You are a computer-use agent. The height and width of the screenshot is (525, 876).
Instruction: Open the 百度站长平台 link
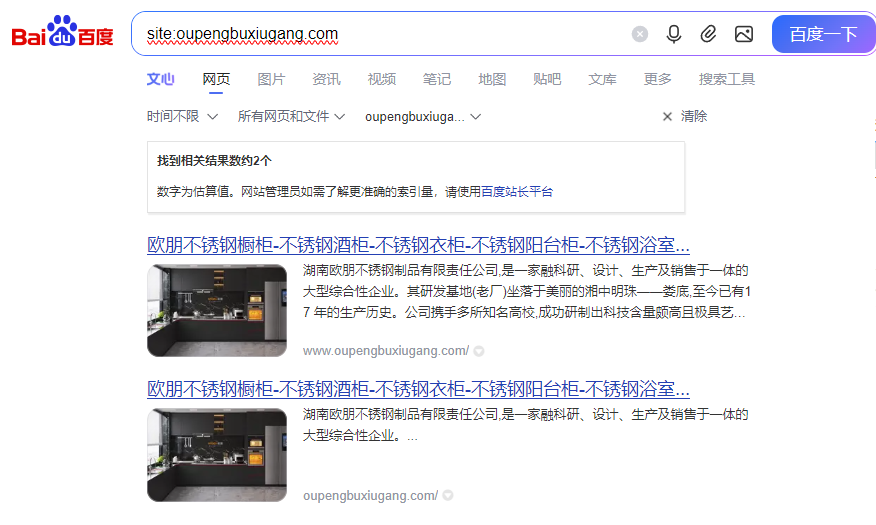pyautogui.click(x=517, y=192)
